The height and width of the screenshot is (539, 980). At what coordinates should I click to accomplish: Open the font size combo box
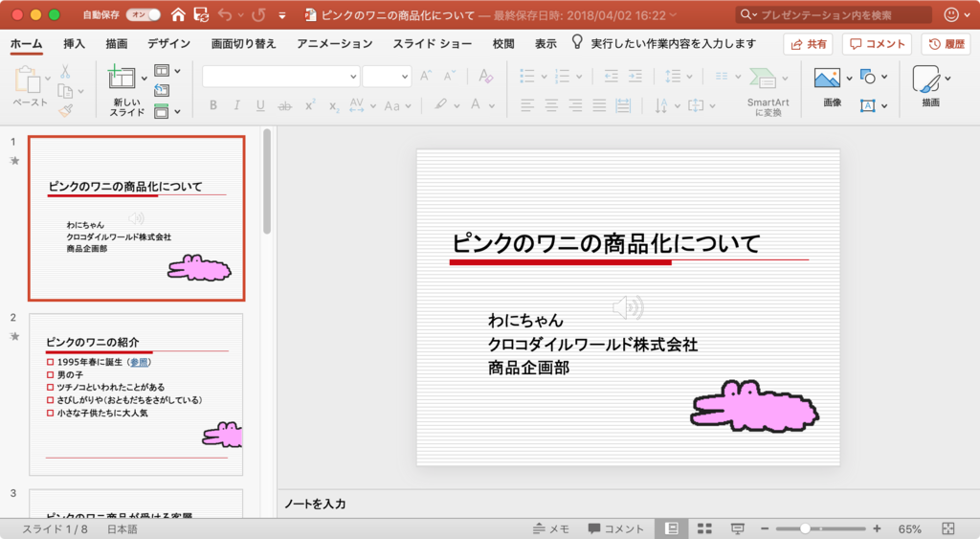tap(387, 77)
